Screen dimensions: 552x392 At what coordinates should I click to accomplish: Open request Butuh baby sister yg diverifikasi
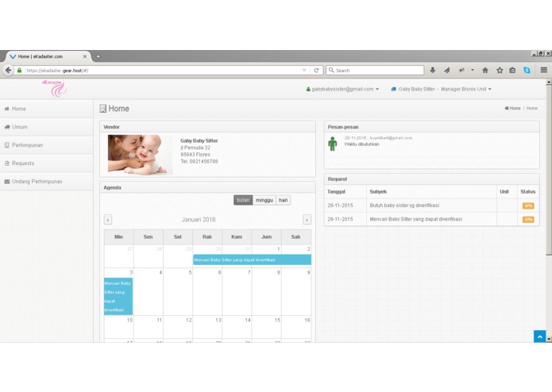click(x=404, y=206)
